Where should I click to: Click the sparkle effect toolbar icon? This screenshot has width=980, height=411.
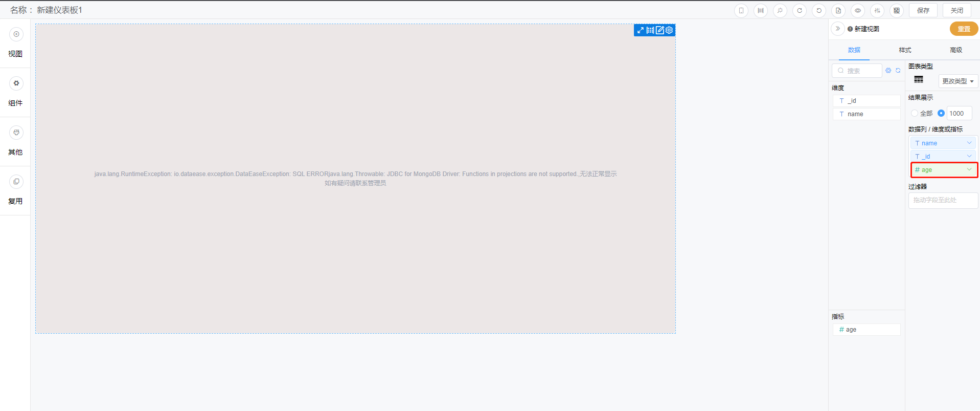coord(780,11)
